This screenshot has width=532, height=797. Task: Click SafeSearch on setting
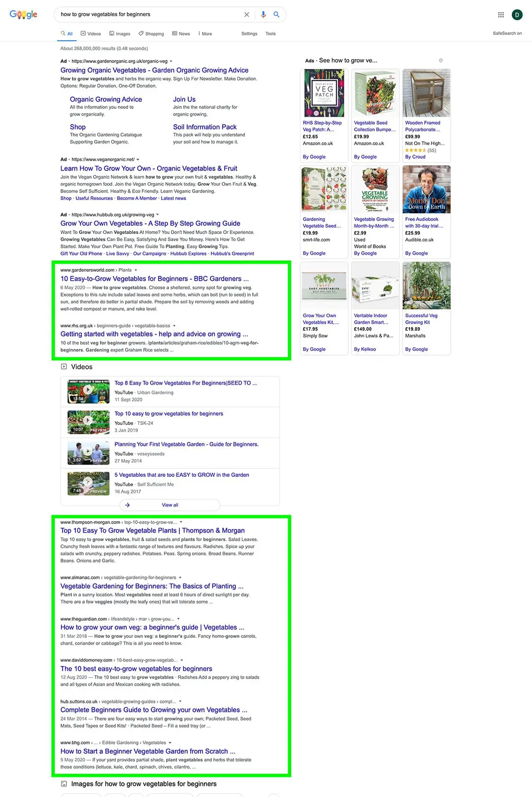507,33
